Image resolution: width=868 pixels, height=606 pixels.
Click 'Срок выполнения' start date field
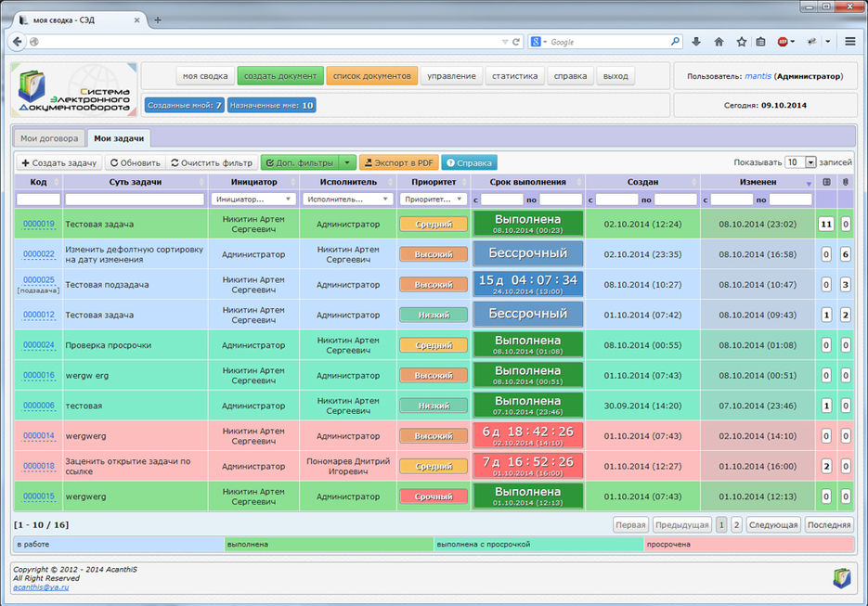click(x=501, y=200)
